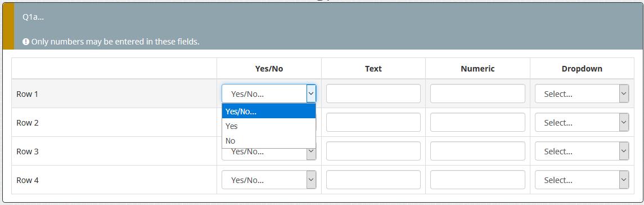Click the Row 1 Text input field
Image resolution: width=644 pixels, height=205 pixels.
coord(373,94)
